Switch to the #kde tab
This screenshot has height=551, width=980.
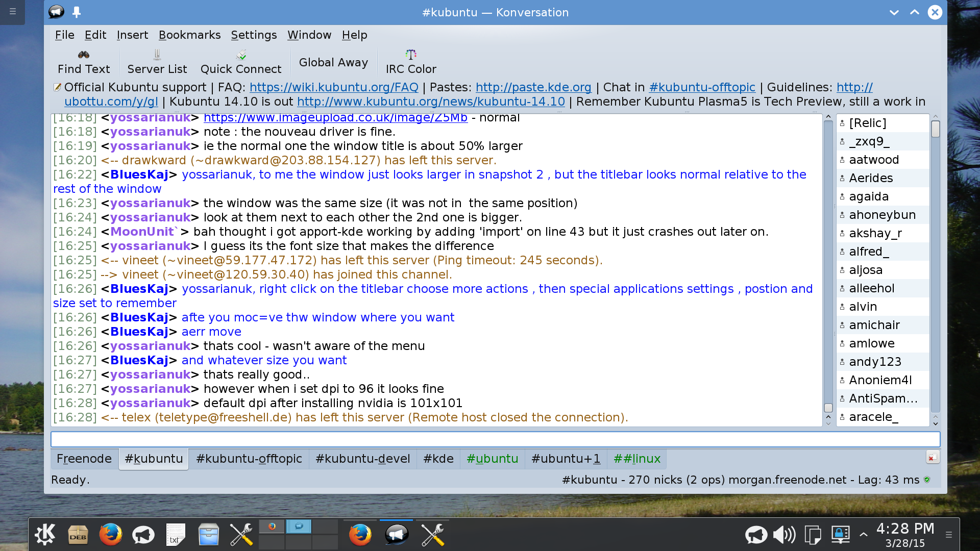[438, 459]
